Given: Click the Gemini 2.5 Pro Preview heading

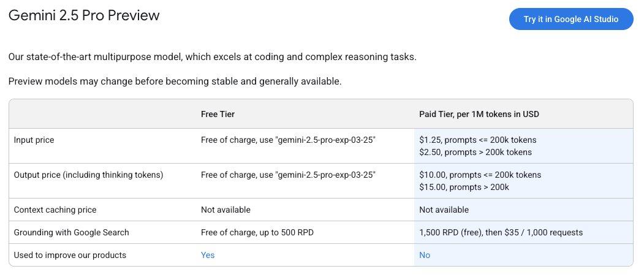Looking at the screenshot, I should tap(84, 16).
